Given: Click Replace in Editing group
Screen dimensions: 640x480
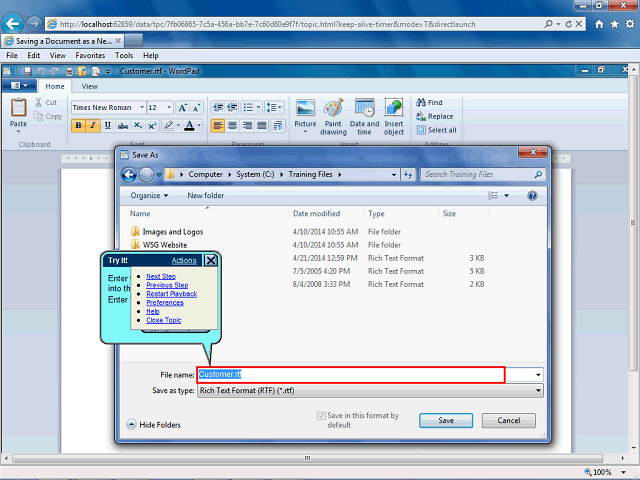Looking at the screenshot, I should (435, 116).
